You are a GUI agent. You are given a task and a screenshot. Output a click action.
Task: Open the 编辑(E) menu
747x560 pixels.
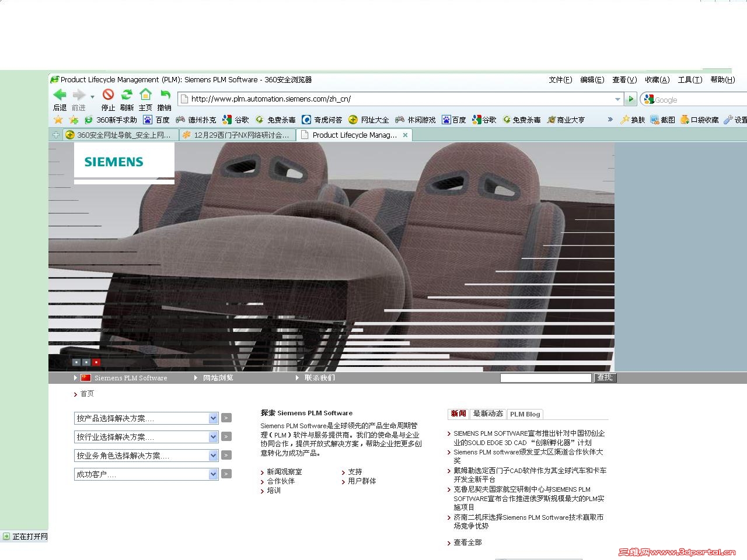point(592,80)
